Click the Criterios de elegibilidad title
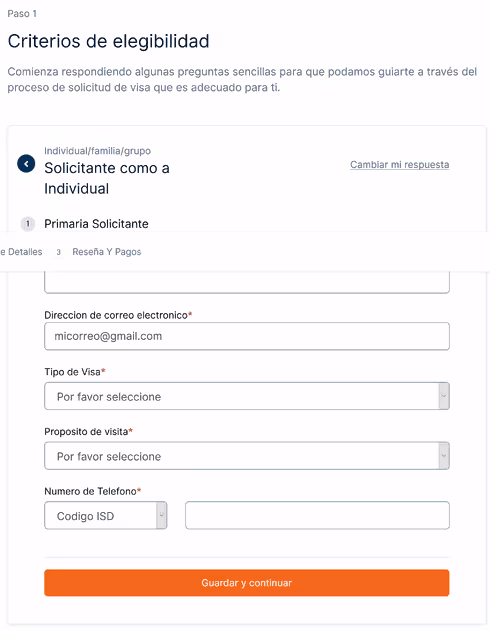Screen dimensions: 490x630 [108, 41]
